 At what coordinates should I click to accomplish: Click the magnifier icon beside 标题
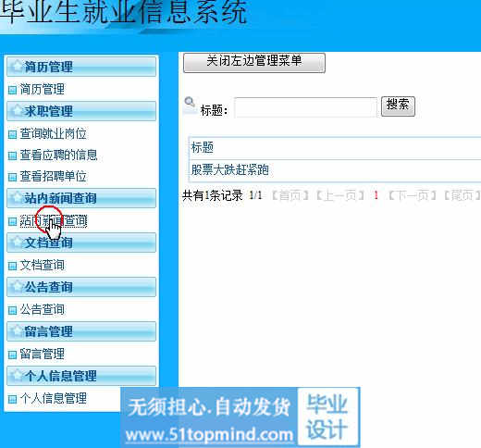coord(190,103)
